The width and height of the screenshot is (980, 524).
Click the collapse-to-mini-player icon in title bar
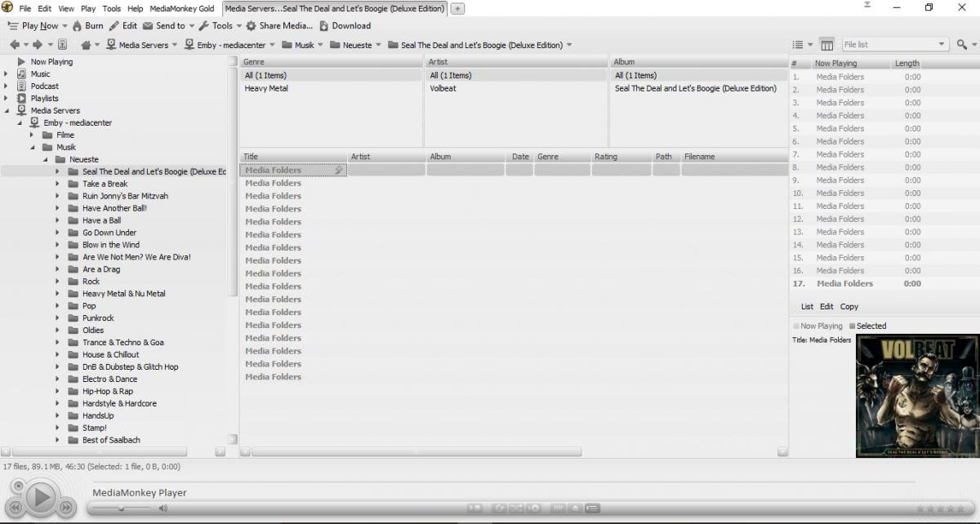point(866,6)
